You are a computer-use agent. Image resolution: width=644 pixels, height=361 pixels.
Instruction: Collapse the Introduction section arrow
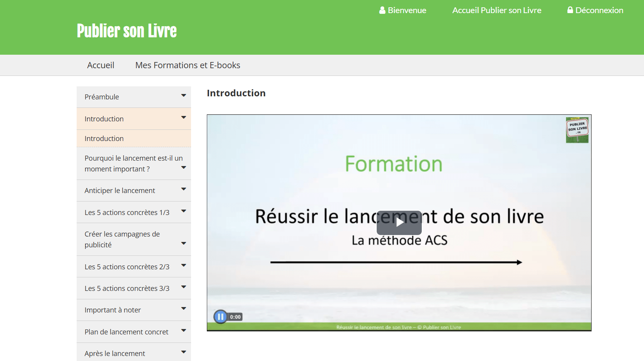(x=184, y=118)
